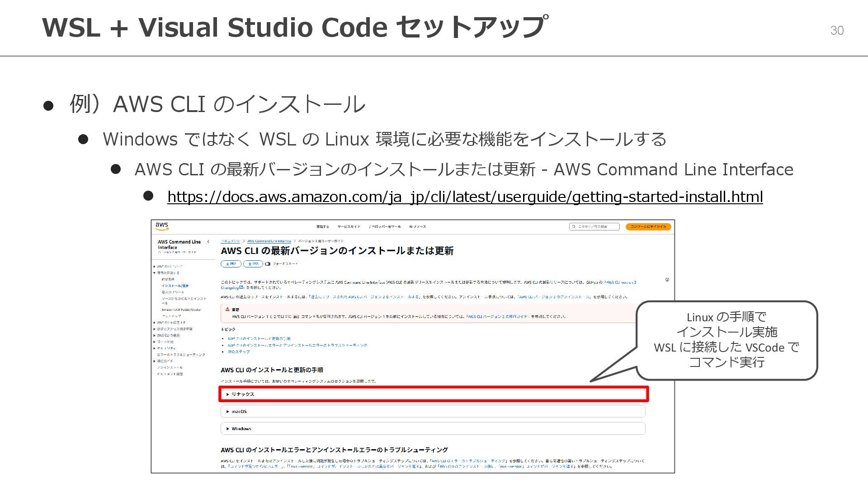Click the heading about インストールエラーとアンインストールエラー
Image resolution: width=868 pixels, height=488 pixels.
(335, 450)
